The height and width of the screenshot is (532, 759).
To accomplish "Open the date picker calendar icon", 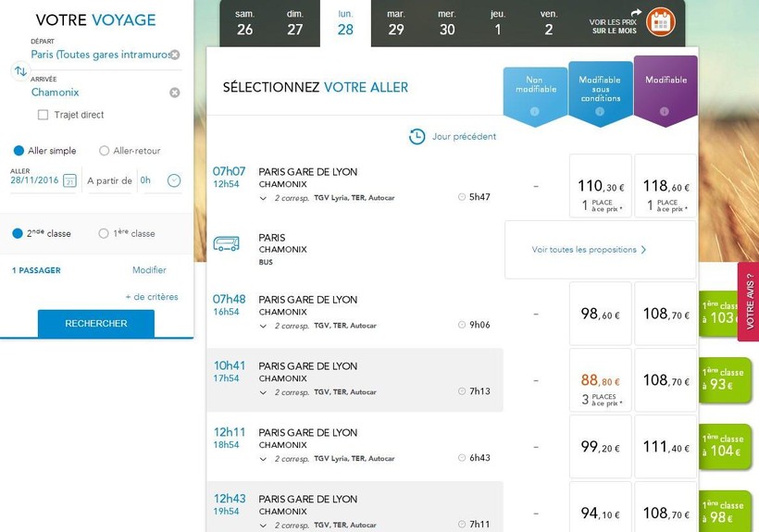I will [x=69, y=181].
